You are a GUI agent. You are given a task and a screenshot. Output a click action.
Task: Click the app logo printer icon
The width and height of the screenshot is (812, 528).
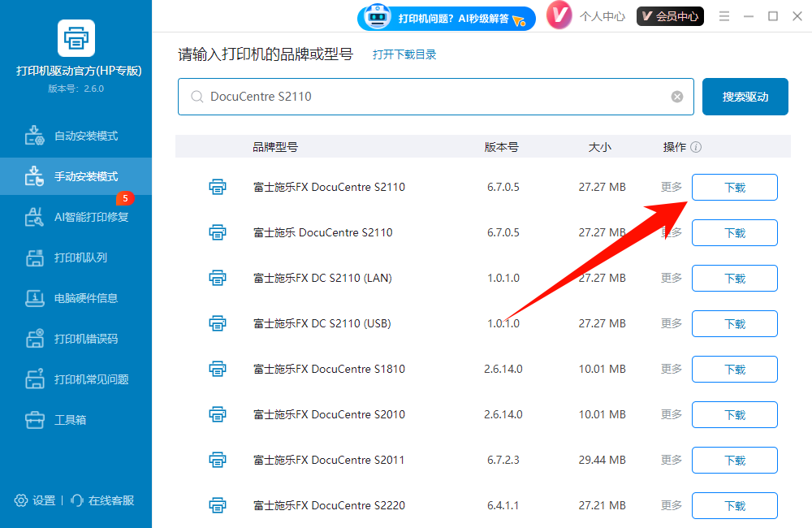76,37
